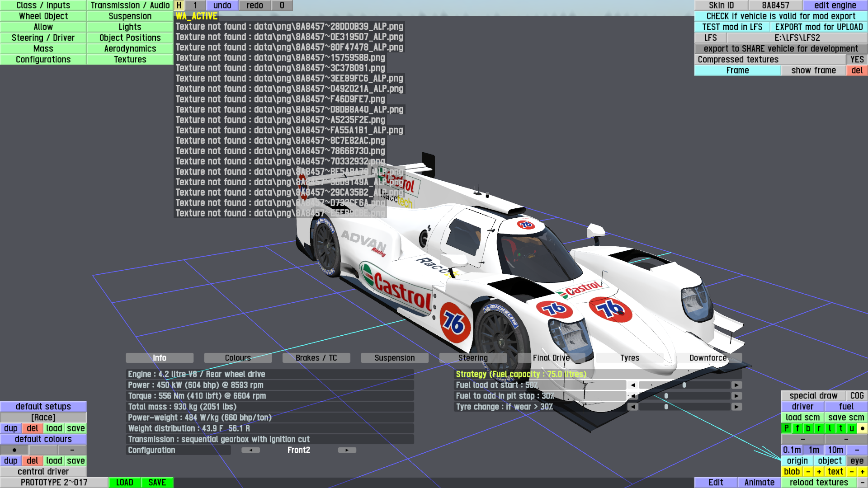Switch to the Brakes / TC tab
Image resolution: width=868 pixels, height=488 pixels.
point(316,358)
